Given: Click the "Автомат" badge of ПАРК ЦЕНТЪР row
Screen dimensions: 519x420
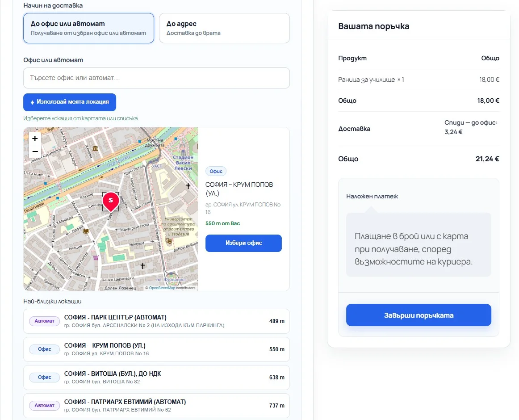Looking at the screenshot, I should (x=44, y=321).
